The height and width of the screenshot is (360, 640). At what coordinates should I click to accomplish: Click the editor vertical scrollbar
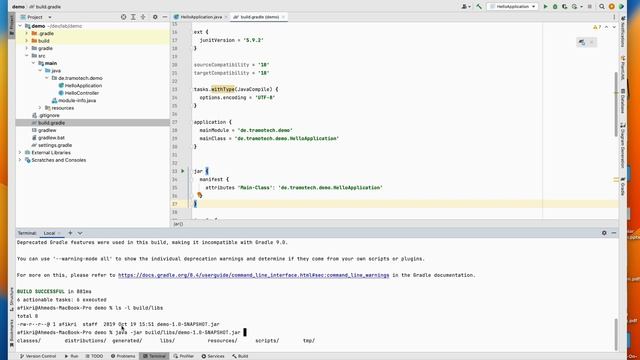pyautogui.click(x=616, y=104)
